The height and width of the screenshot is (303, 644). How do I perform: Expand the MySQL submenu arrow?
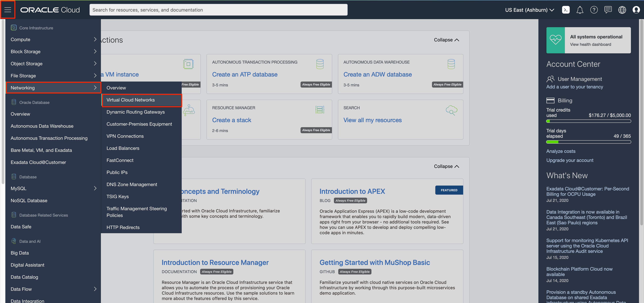[x=95, y=188]
